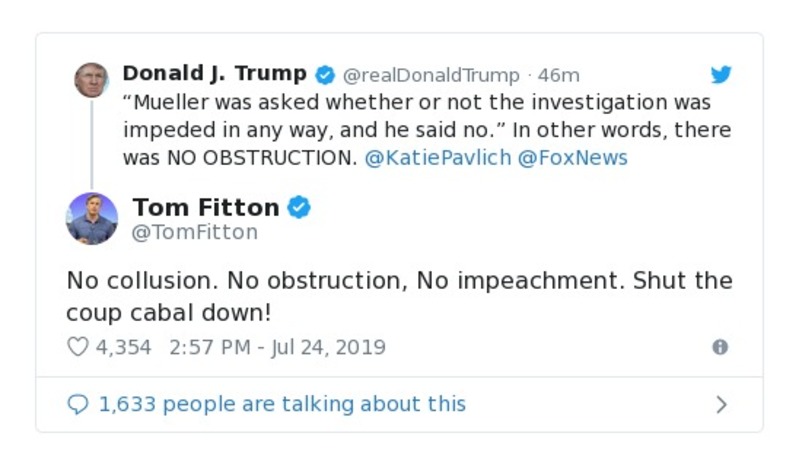Open the @FoxNews mention link
The width and height of the screenshot is (799, 468).
point(572,158)
